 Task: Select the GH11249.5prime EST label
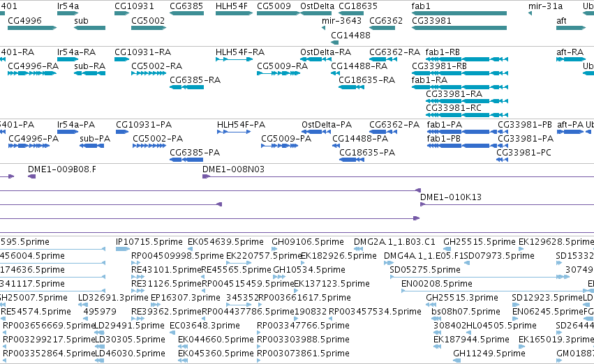[489, 354]
